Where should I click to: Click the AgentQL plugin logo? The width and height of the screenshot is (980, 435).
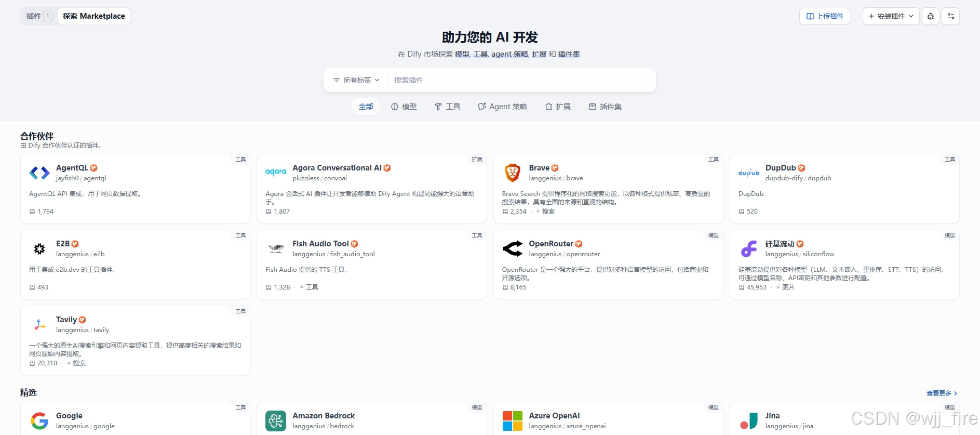coord(39,173)
